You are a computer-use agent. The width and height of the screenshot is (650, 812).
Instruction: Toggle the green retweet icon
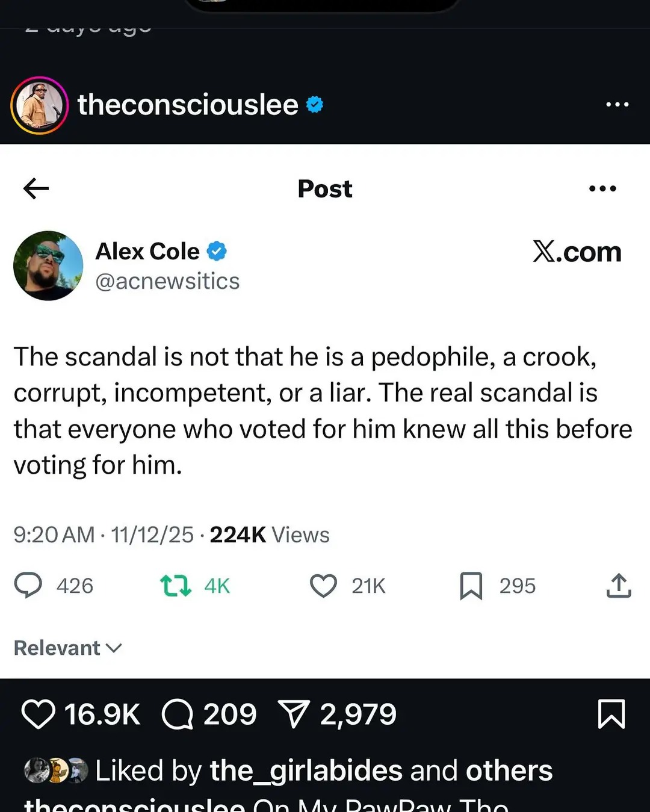point(176,586)
